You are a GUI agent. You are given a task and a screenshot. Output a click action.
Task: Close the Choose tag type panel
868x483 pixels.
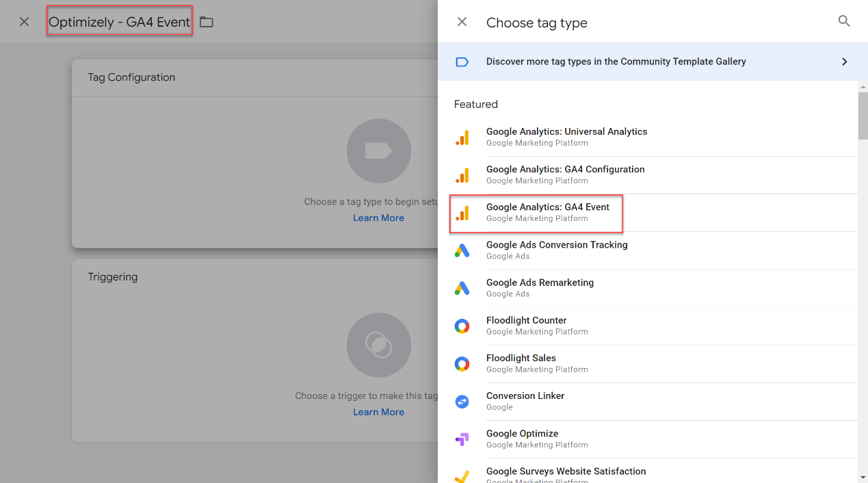click(x=462, y=22)
